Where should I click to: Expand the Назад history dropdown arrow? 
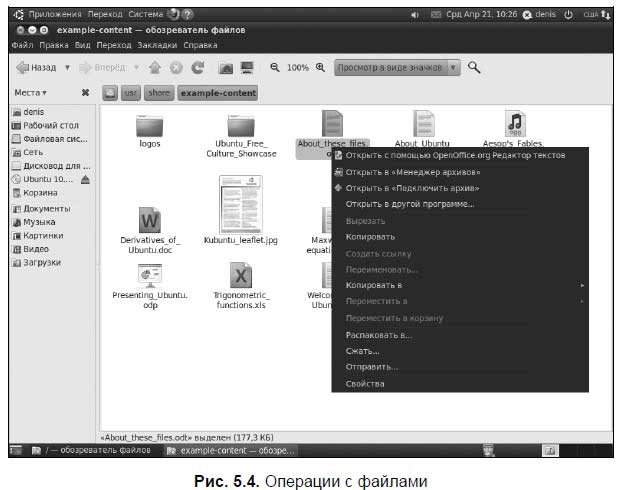(x=67, y=68)
